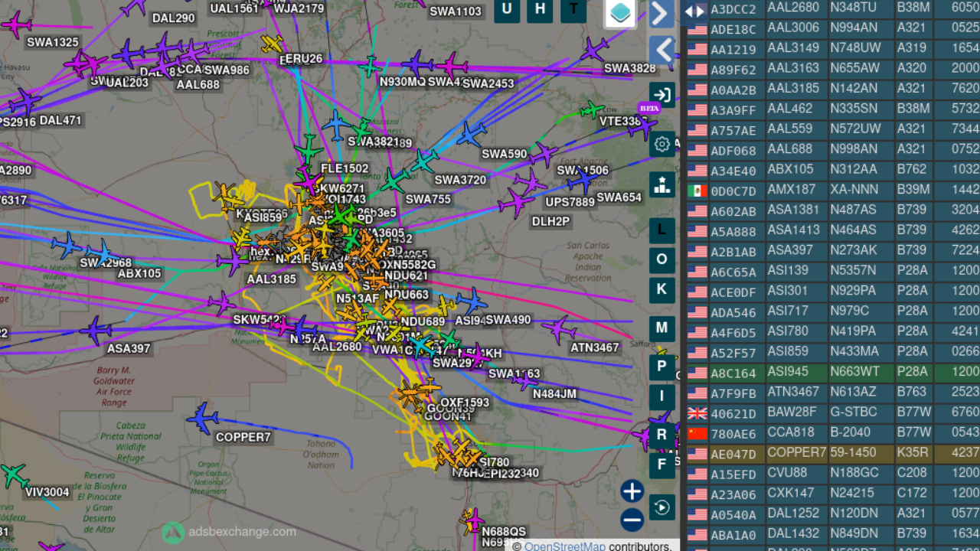The width and height of the screenshot is (980, 551).
Task: Select the AAL3185 aircraft icon
Action: (232, 261)
